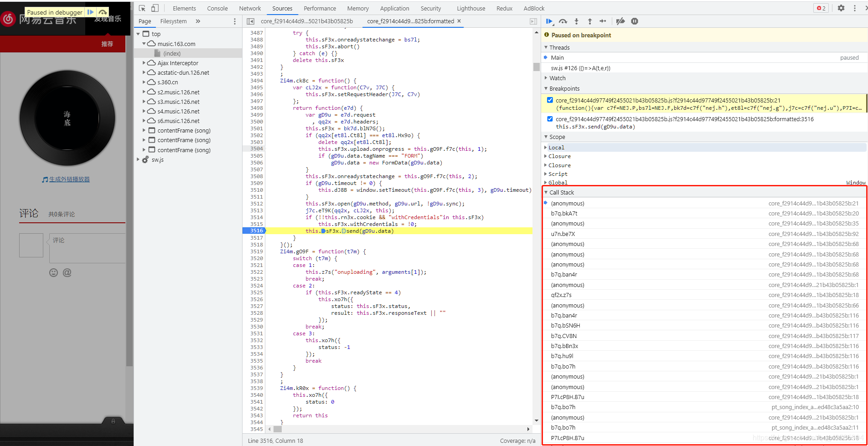Toggle the deactivate breakpoints icon
This screenshot has height=446, width=868.
pos(620,21)
